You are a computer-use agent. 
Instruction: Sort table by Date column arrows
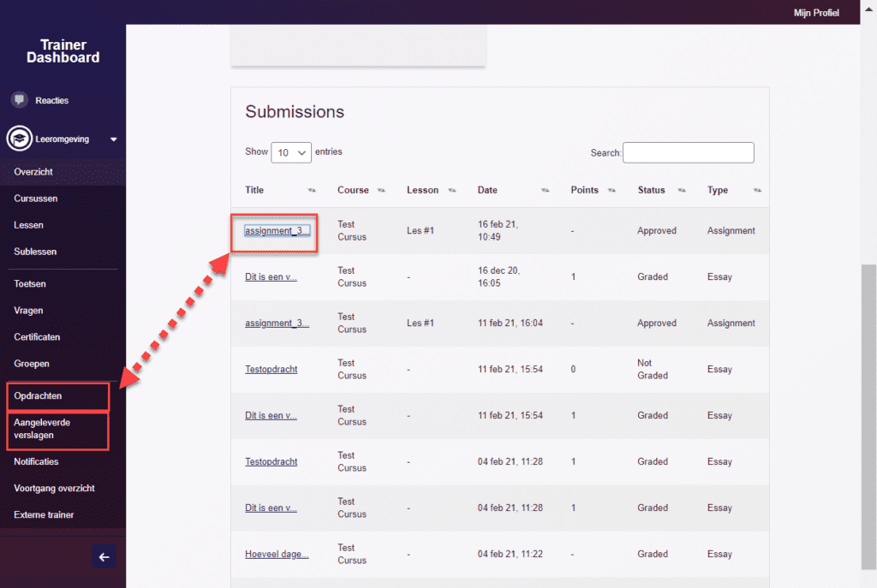(545, 191)
